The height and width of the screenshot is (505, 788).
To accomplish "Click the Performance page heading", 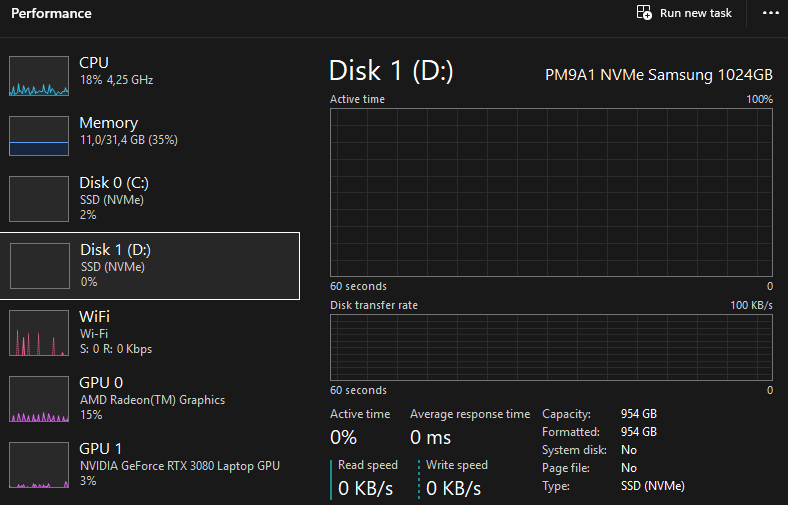I will coord(51,14).
